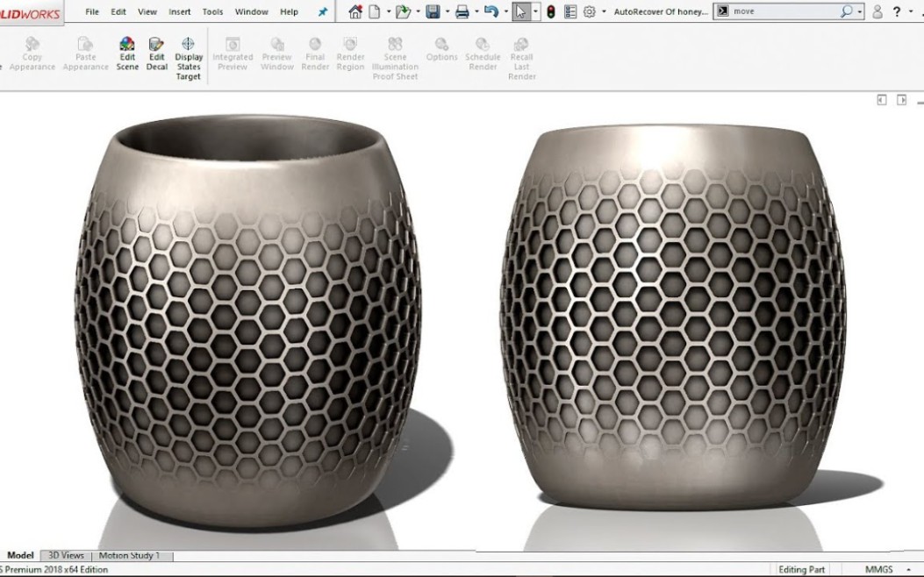This screenshot has height=577, width=924.
Task: Unpin the menu bar pushpin
Action: (x=321, y=11)
